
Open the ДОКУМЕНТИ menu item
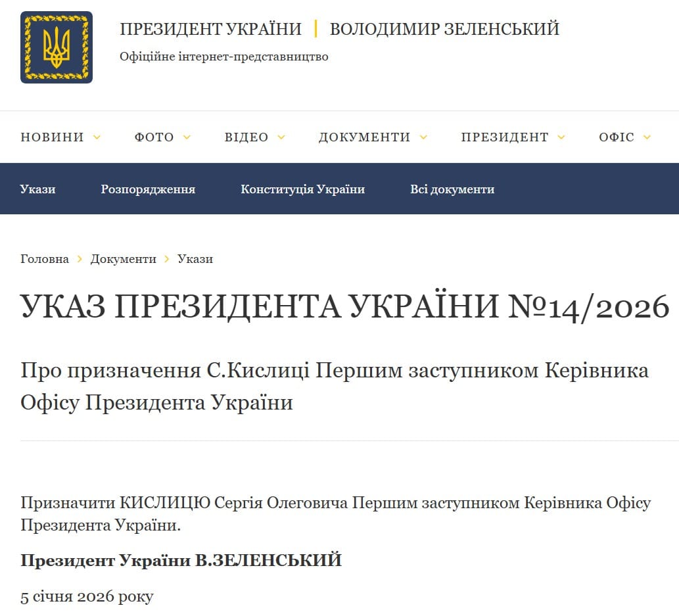point(364,137)
